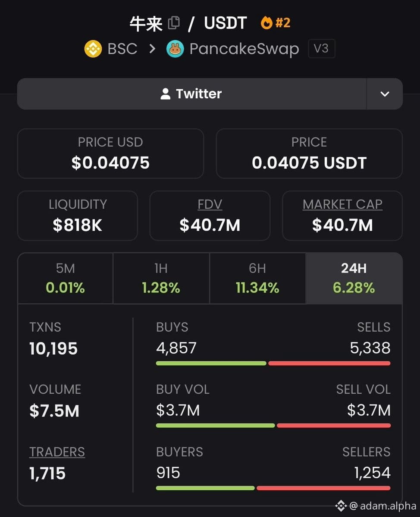Viewport: 420px width, 517px height.
Task: Click the Binance watermark logo icon
Action: pyautogui.click(x=341, y=505)
